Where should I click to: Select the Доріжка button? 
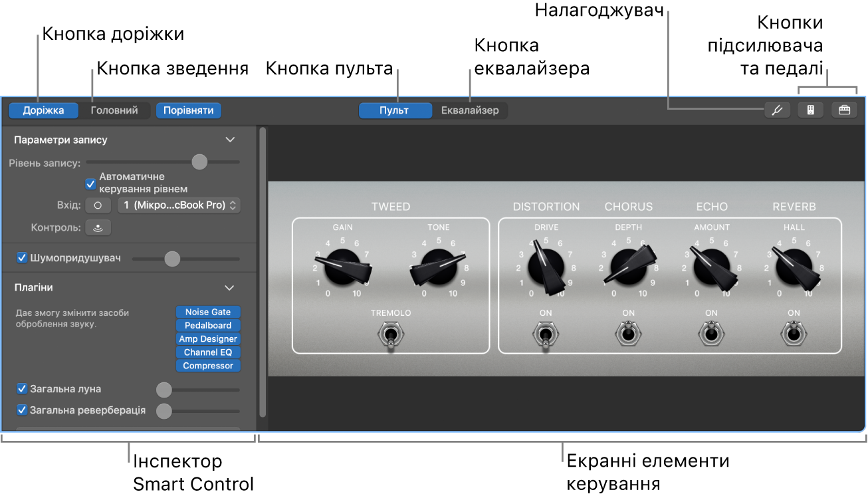(43, 110)
